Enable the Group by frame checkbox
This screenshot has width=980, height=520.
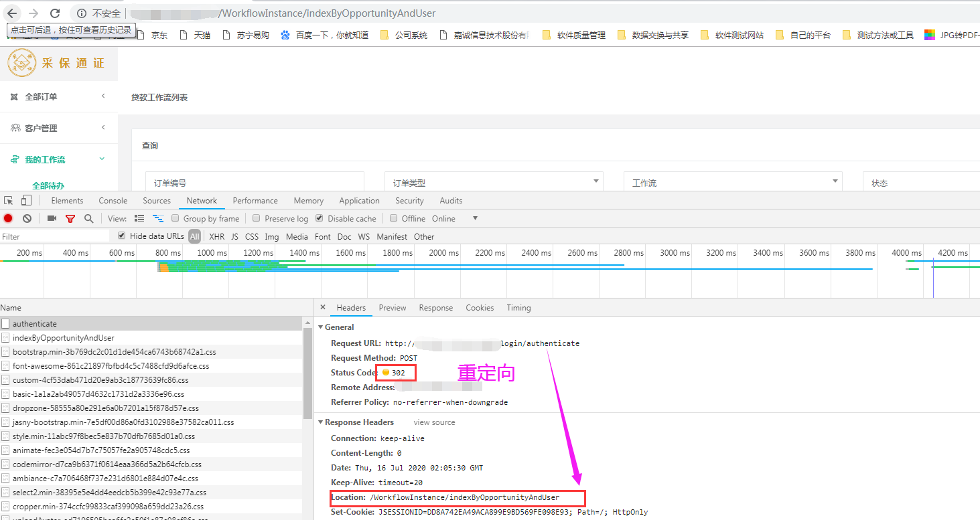pos(175,218)
